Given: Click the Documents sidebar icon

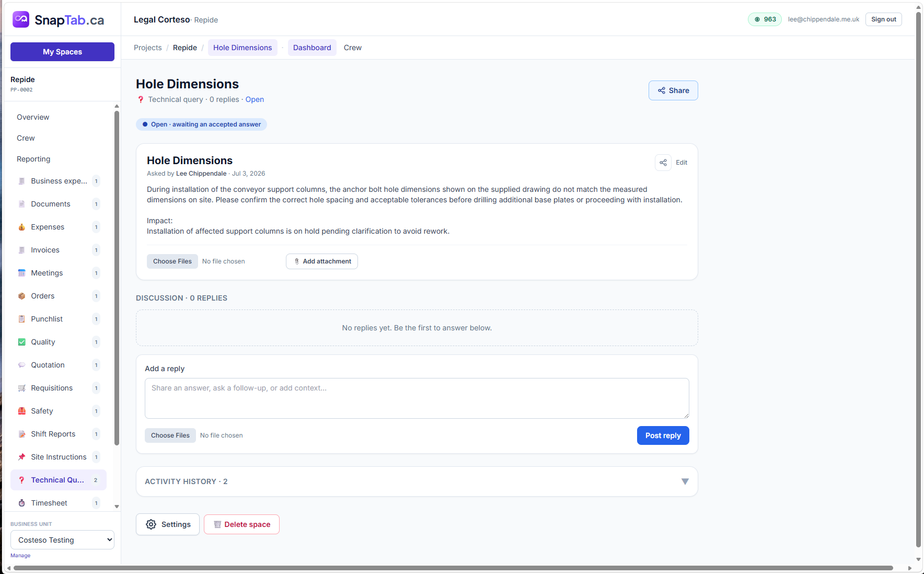Looking at the screenshot, I should tap(21, 204).
